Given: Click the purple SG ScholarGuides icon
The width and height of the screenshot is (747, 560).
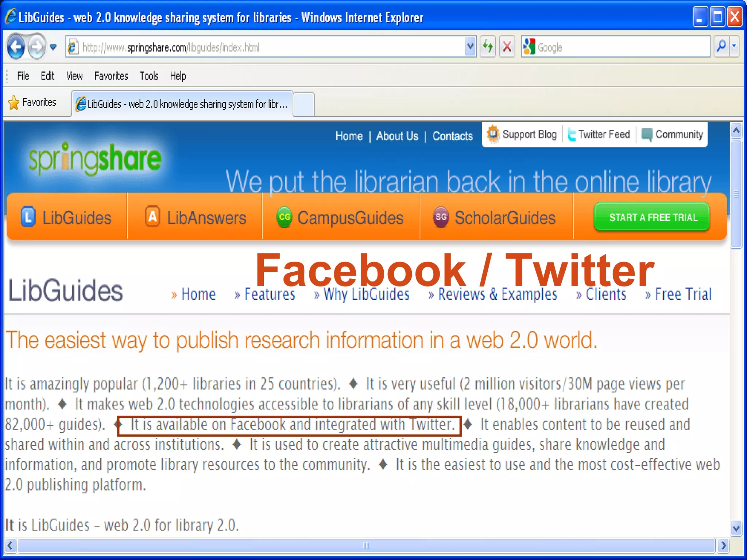Looking at the screenshot, I should 441,217.
